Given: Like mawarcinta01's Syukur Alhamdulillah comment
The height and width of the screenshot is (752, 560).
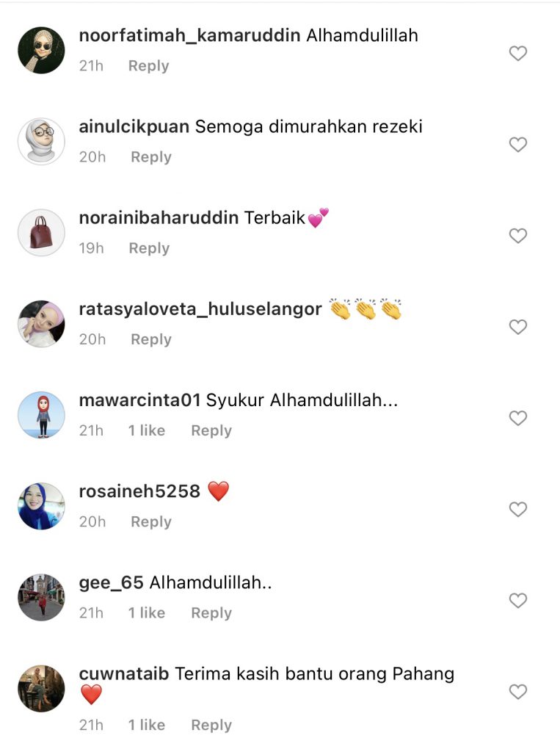Looking at the screenshot, I should pos(518,418).
